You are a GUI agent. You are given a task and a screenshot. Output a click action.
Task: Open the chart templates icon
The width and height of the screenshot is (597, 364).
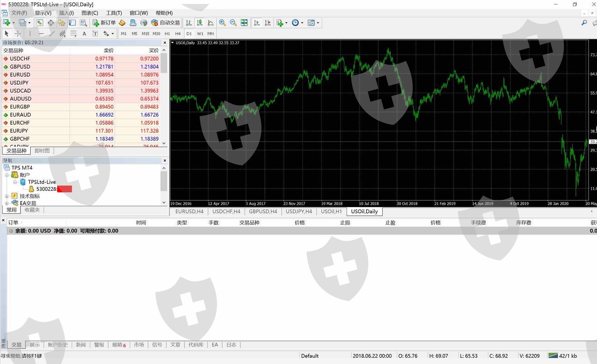311,23
